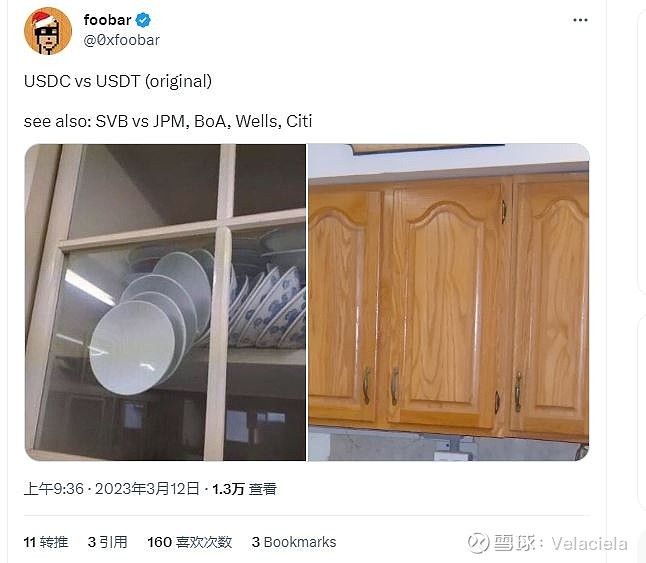Click the white plates in left photo
Image resolution: width=646 pixels, height=563 pixels.
click(150, 322)
